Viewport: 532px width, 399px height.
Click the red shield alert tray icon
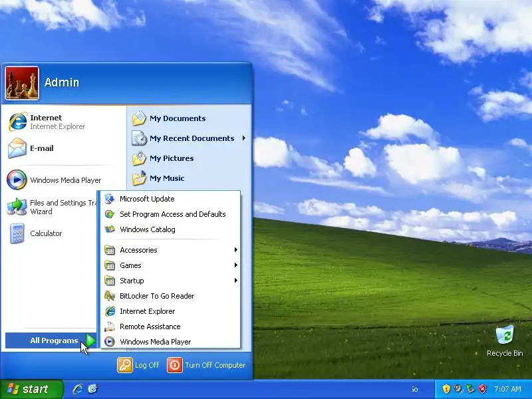point(483,389)
